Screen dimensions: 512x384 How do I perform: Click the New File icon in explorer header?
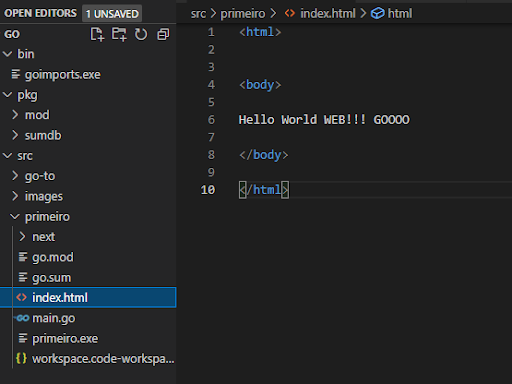tap(97, 34)
